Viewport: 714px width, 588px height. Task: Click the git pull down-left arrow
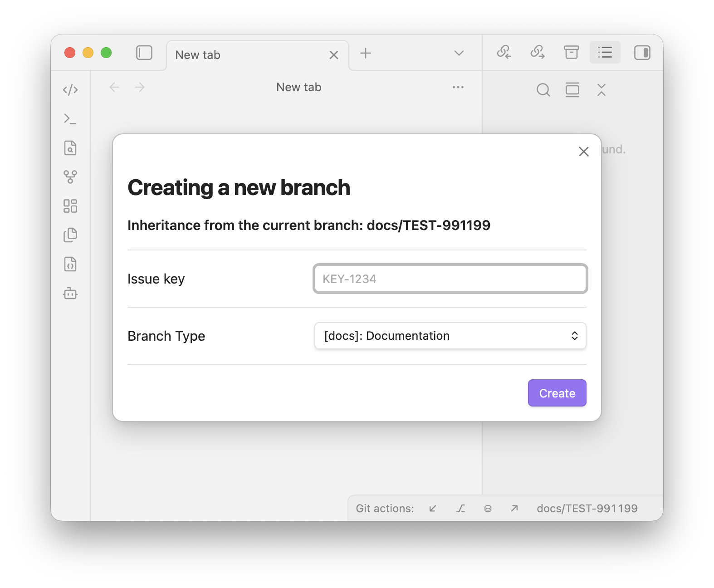(433, 509)
